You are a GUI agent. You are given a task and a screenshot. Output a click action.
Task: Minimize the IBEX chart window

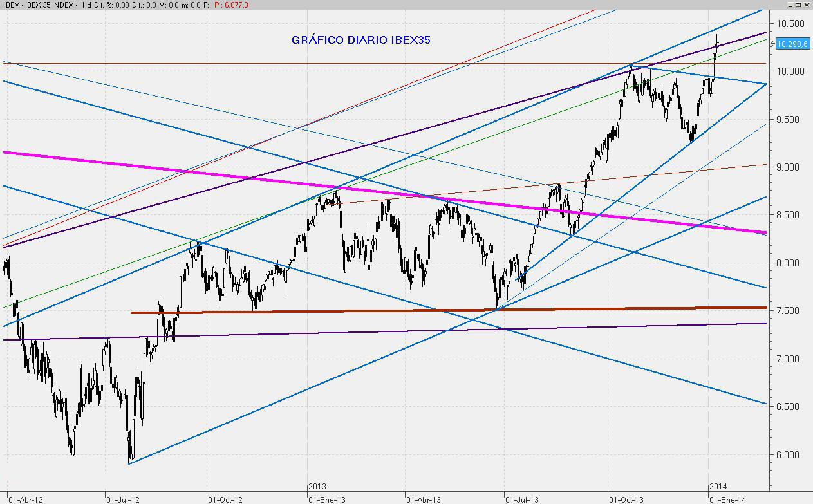click(789, 5)
